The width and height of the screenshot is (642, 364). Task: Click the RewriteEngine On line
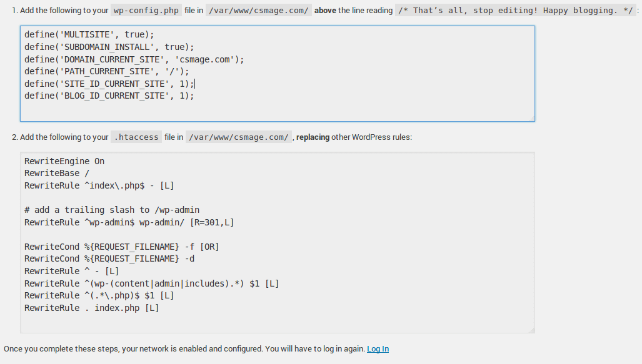[64, 161]
